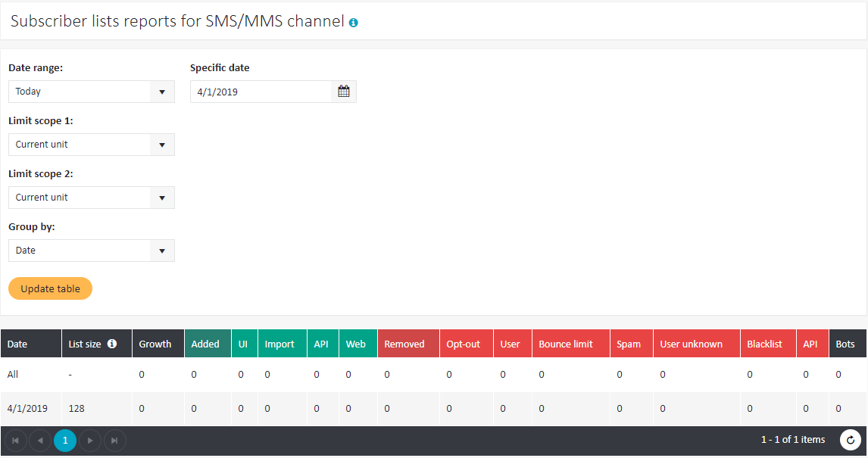
Task: Expand the Limit scope 1 dropdown
Action: point(91,145)
